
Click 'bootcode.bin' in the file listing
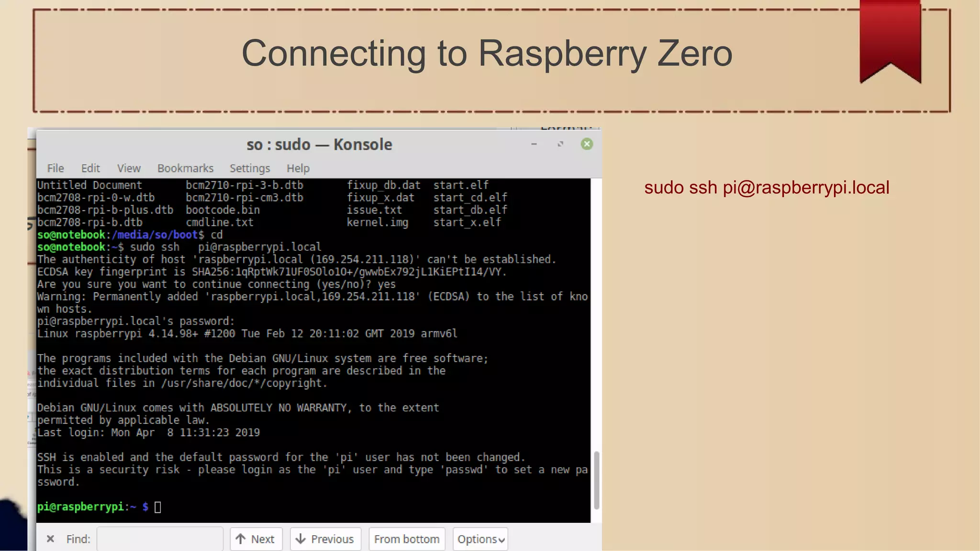(x=223, y=210)
